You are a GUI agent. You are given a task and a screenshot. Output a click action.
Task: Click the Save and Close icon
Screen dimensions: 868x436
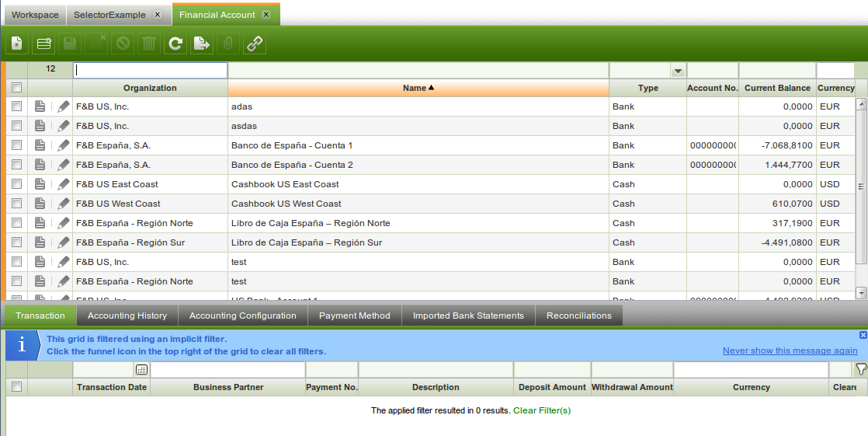click(96, 44)
